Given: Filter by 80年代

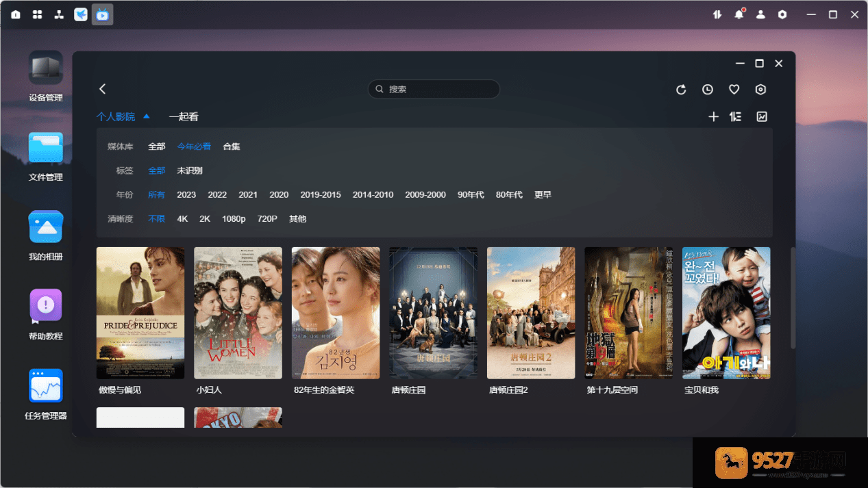Looking at the screenshot, I should pos(509,195).
